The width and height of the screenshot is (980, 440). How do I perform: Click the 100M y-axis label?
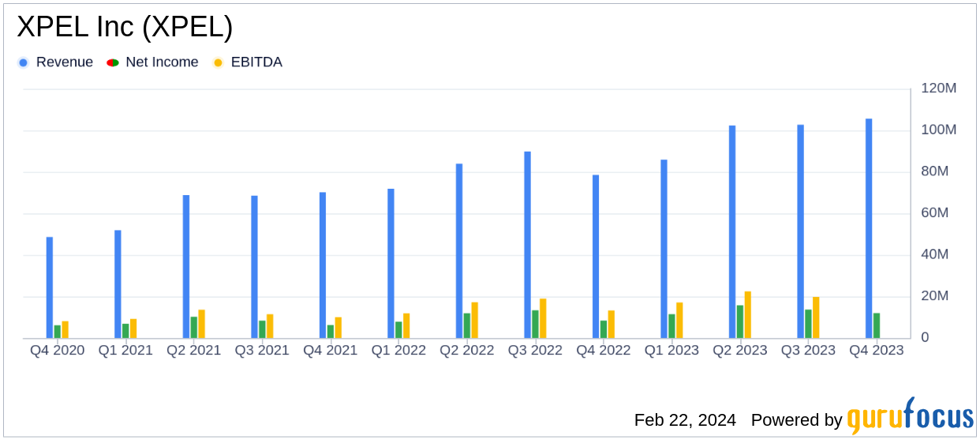click(x=939, y=130)
